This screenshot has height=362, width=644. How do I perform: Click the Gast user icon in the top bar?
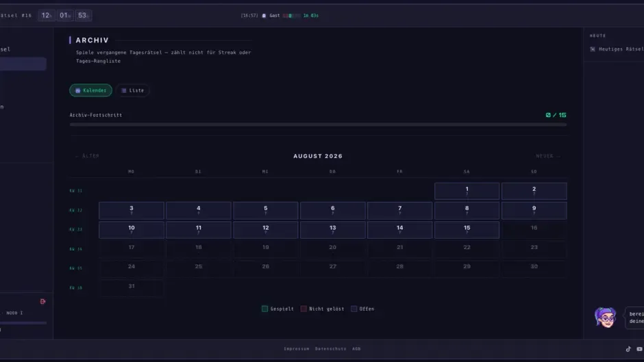tap(264, 16)
